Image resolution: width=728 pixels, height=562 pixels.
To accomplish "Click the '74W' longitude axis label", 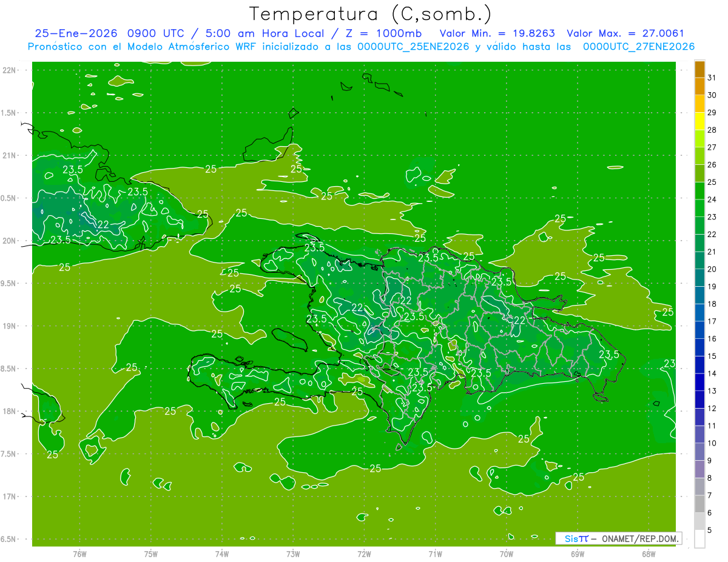I will (x=222, y=554).
